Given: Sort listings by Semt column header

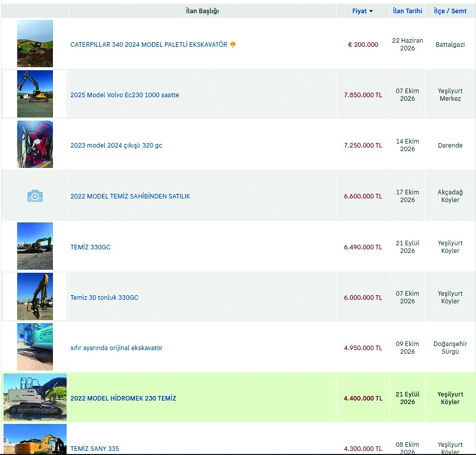Looking at the screenshot, I should coord(459,11).
